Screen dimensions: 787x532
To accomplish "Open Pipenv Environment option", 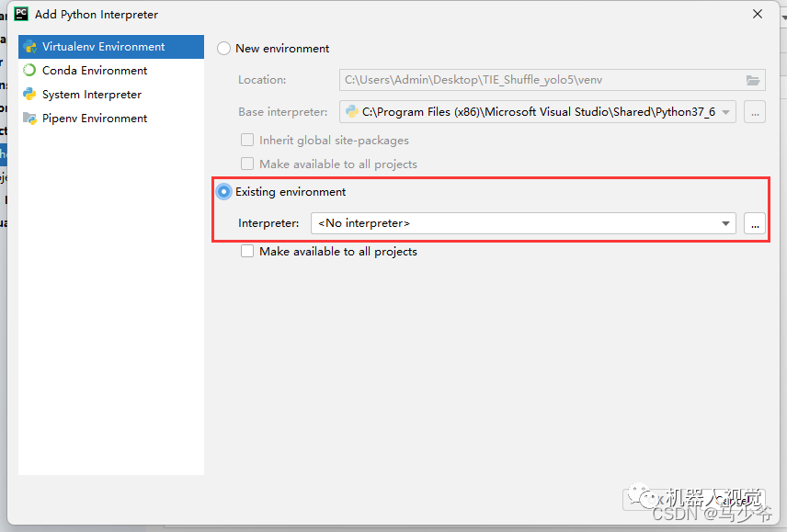I will click(x=111, y=119).
